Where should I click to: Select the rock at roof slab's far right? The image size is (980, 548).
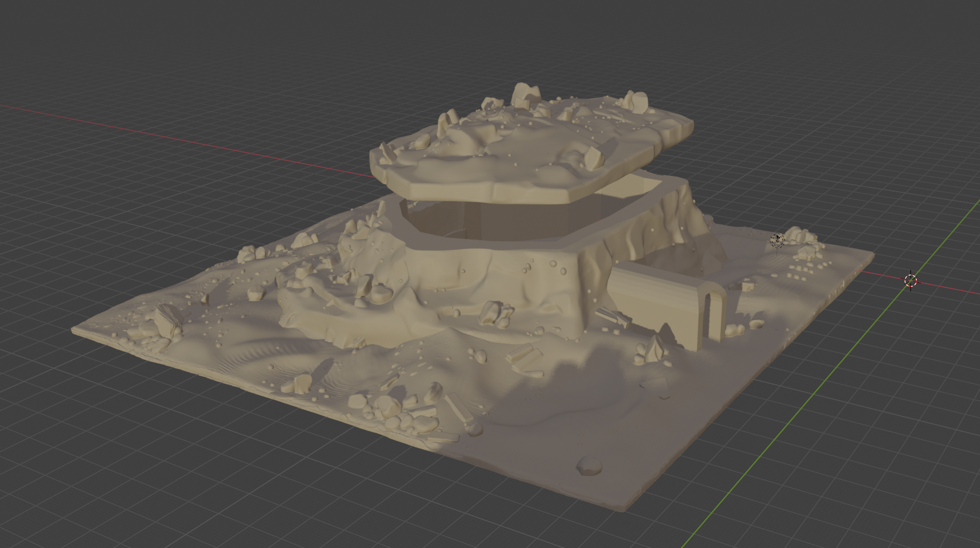tap(636, 102)
